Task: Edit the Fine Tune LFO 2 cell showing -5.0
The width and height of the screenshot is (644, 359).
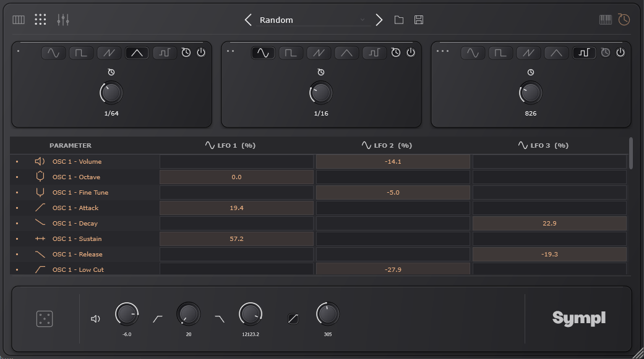Action: pos(393,192)
